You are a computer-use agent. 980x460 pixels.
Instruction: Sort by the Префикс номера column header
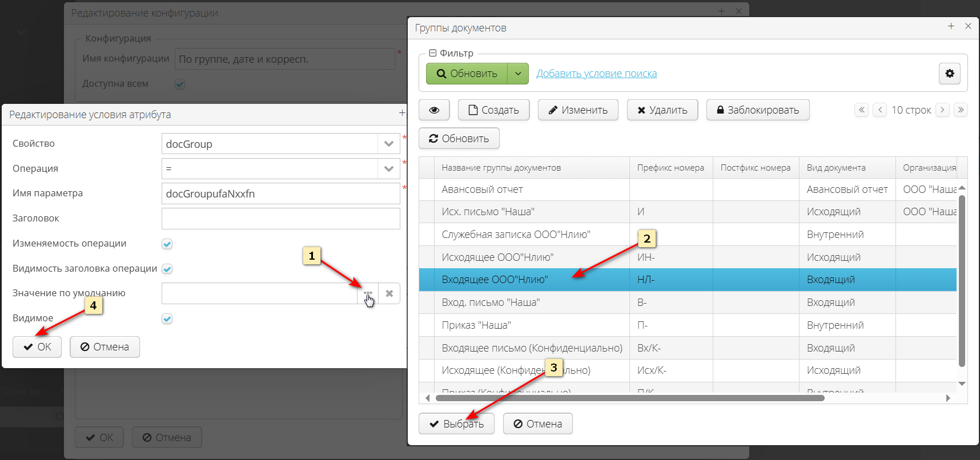click(670, 168)
